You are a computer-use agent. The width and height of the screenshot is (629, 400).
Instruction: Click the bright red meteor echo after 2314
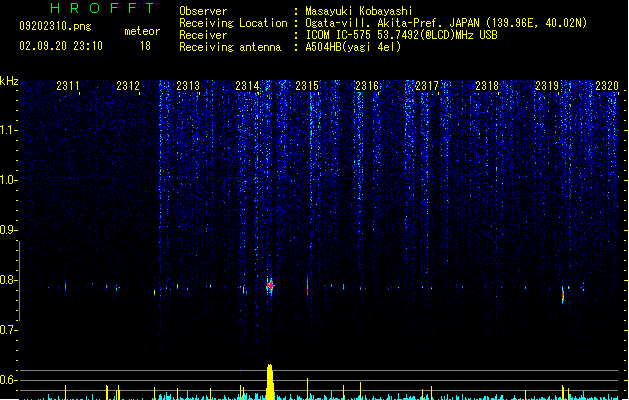270,286
